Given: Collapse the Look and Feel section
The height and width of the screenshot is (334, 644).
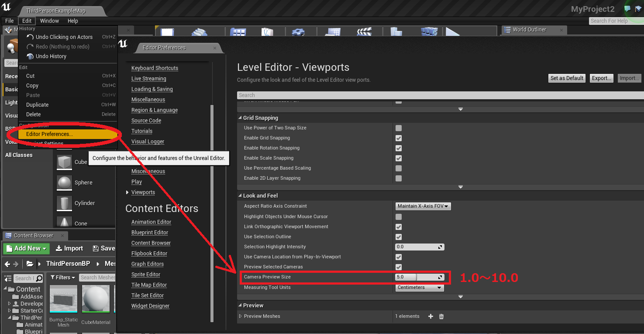Looking at the screenshot, I should click(x=240, y=196).
